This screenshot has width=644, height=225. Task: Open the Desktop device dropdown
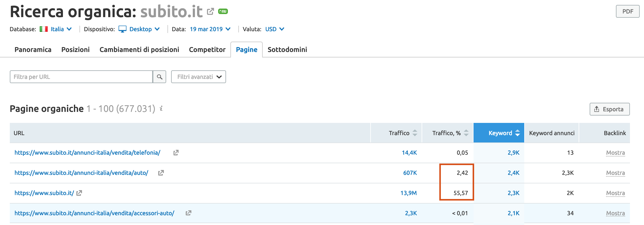click(x=145, y=29)
